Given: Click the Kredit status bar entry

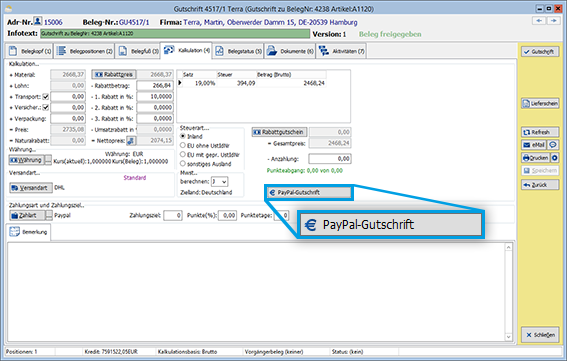Looking at the screenshot, I should (111, 352).
